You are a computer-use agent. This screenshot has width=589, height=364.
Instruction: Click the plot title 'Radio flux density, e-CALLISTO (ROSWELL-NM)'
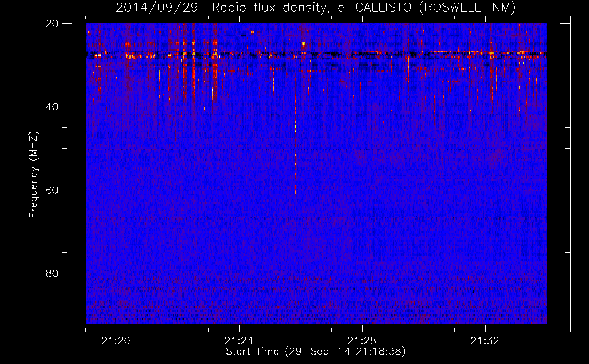point(364,8)
